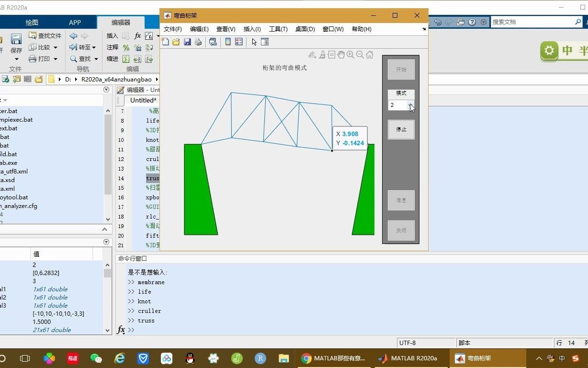Select the zoom in tool above axes
Screen dimensions: 588x368
351,55
